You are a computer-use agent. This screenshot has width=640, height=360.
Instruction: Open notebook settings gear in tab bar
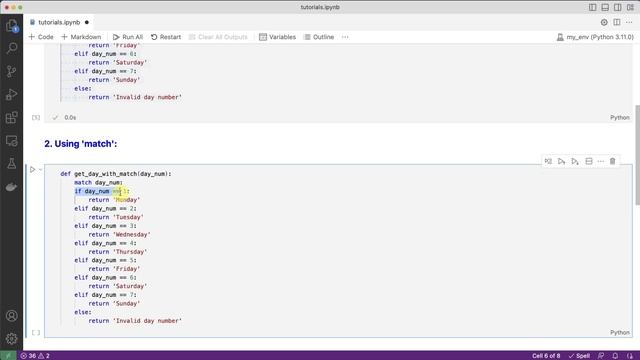point(604,22)
